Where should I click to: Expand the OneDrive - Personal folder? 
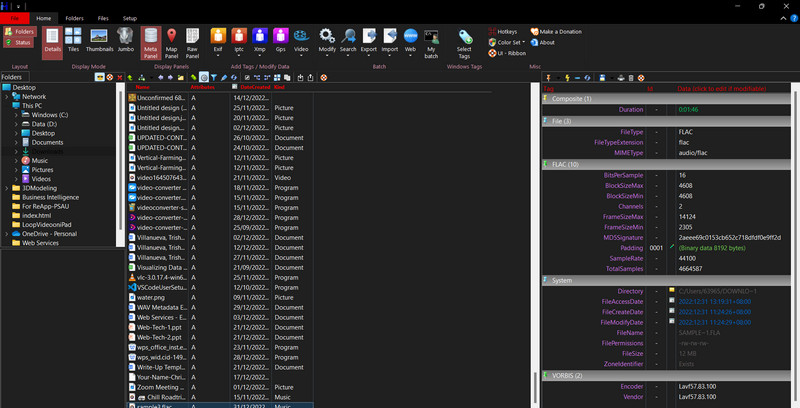7,233
